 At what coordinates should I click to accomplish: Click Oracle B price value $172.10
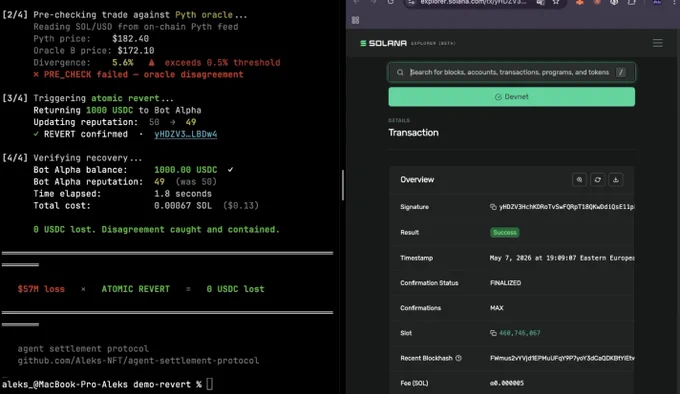pos(136,51)
